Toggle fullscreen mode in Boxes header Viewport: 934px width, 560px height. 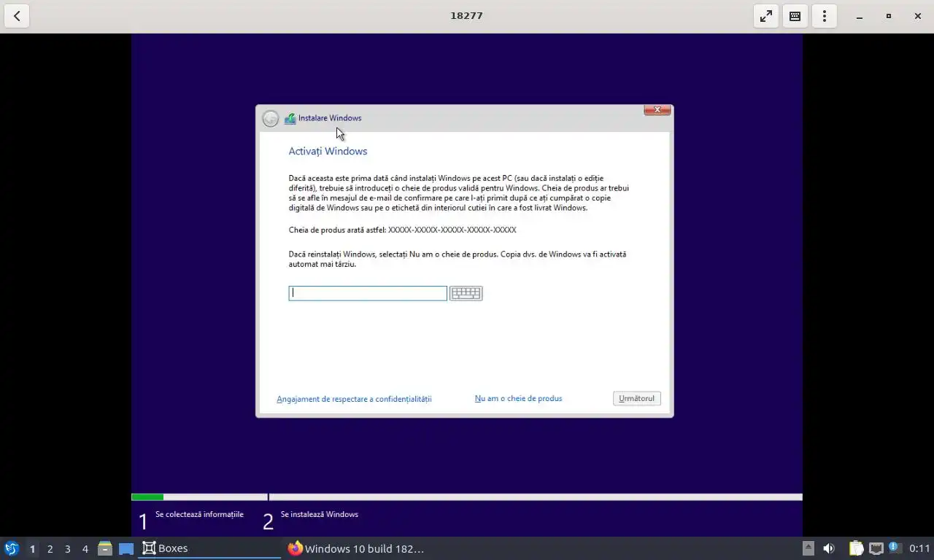click(x=766, y=16)
